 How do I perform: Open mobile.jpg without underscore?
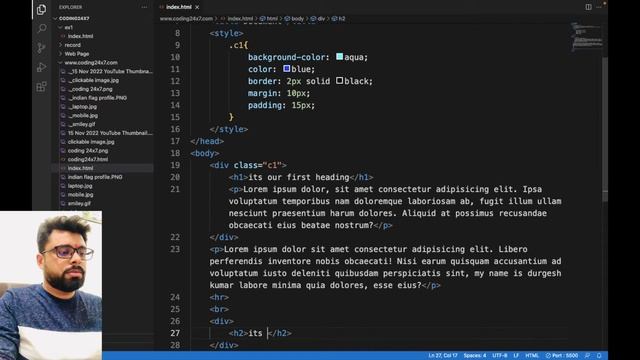[x=80, y=195]
